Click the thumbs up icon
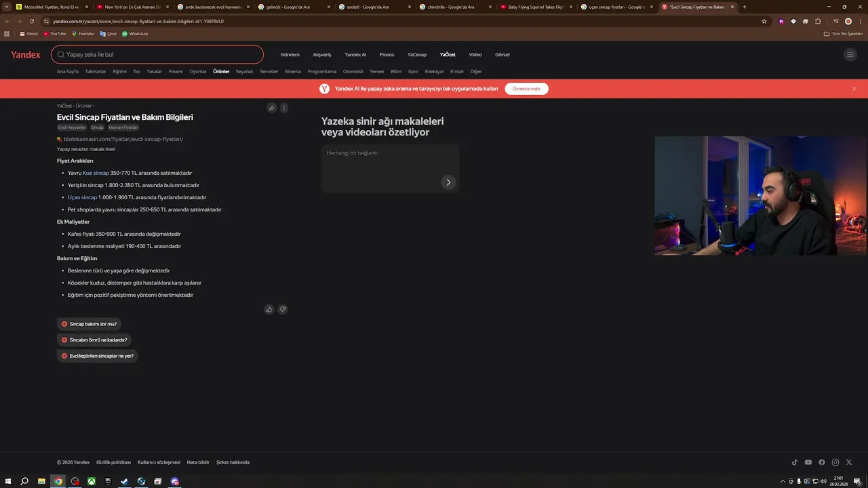The height and width of the screenshot is (488, 868). coord(269,310)
